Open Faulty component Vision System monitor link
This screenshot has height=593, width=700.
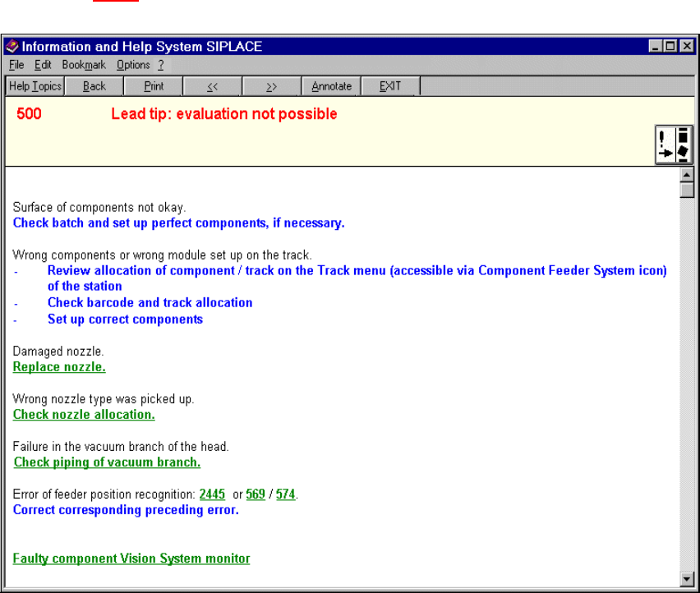click(x=131, y=559)
